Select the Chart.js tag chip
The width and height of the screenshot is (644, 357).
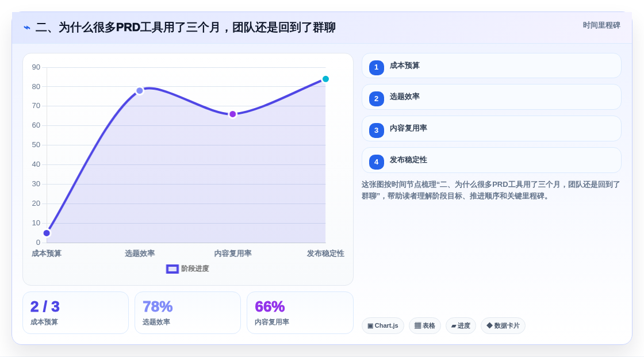click(x=383, y=326)
